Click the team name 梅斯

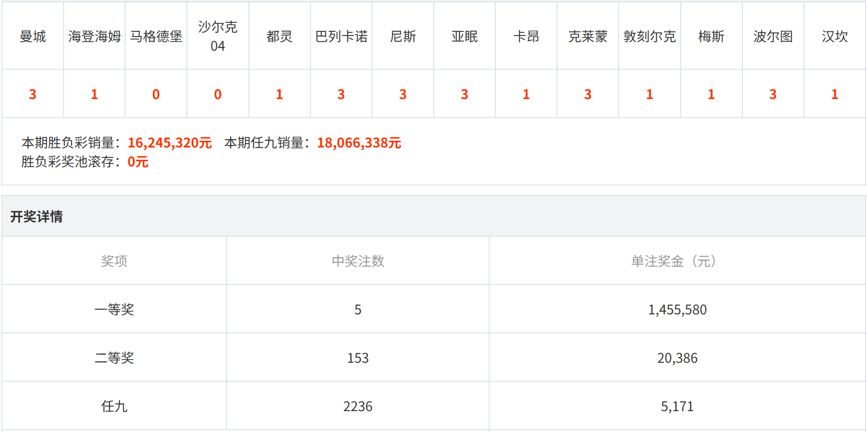[711, 37]
